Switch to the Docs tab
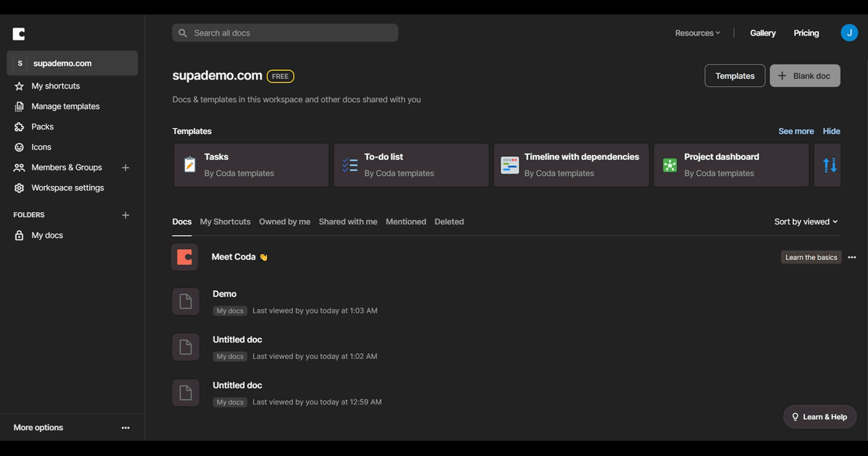 (x=182, y=221)
